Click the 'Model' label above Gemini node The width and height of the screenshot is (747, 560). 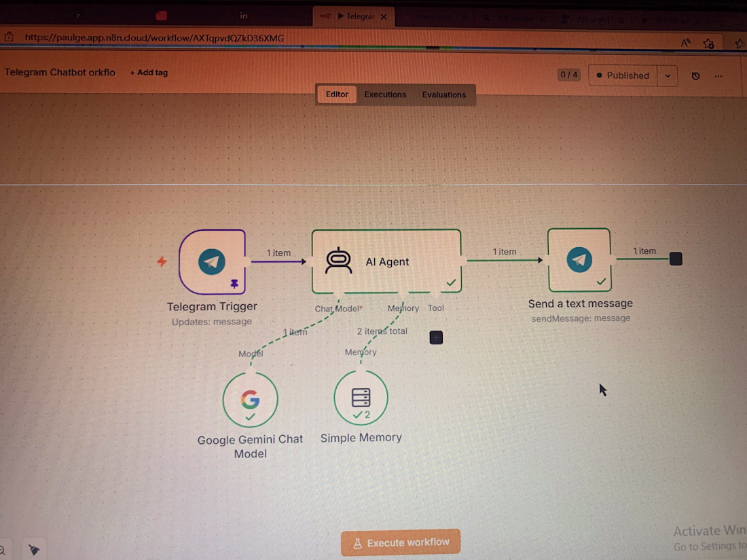click(251, 354)
